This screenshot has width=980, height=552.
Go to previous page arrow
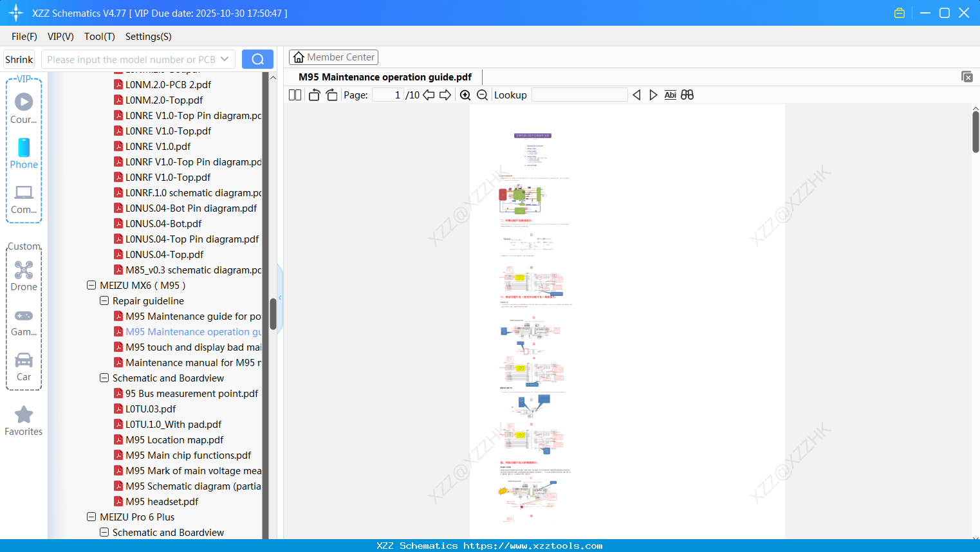pos(429,95)
